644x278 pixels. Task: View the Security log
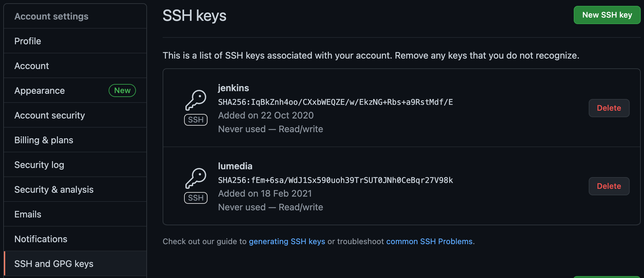pyautogui.click(x=39, y=165)
